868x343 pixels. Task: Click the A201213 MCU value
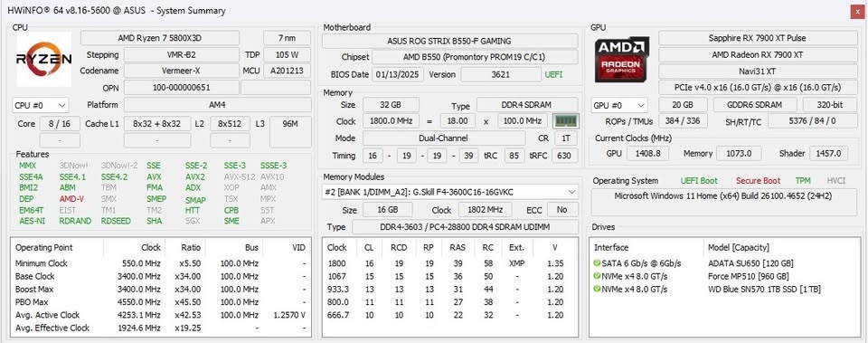[287, 71]
